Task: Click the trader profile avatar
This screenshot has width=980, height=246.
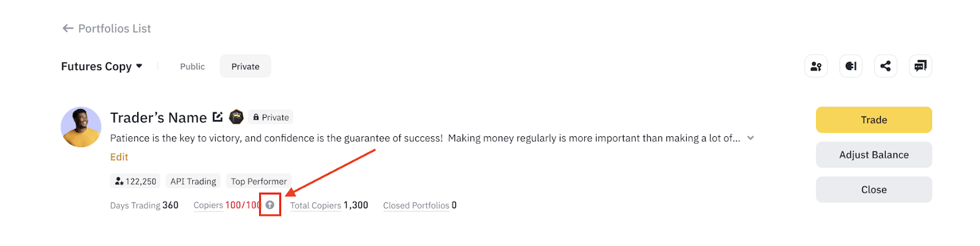Action: click(x=81, y=127)
